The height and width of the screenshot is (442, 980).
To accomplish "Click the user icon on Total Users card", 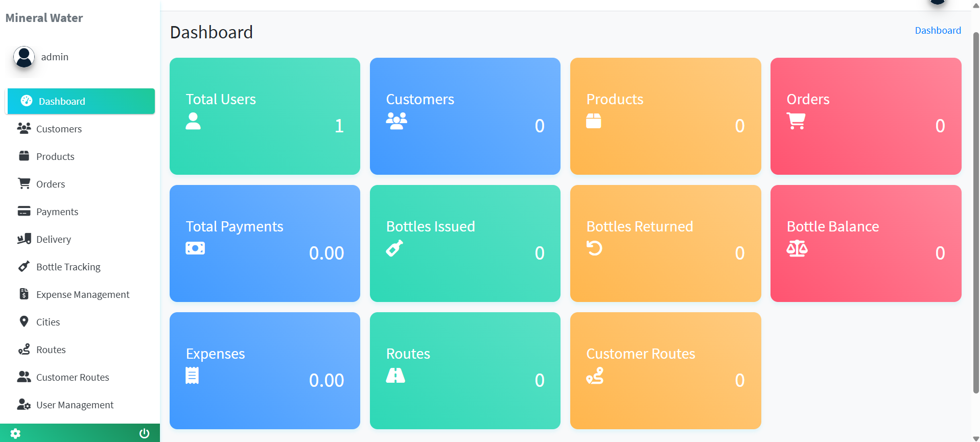I will pyautogui.click(x=193, y=121).
